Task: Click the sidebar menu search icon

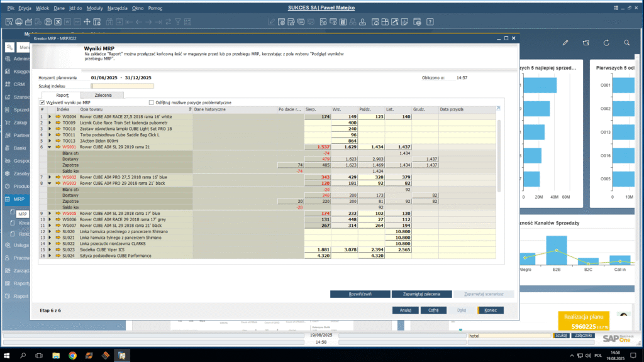Action: click(x=10, y=47)
